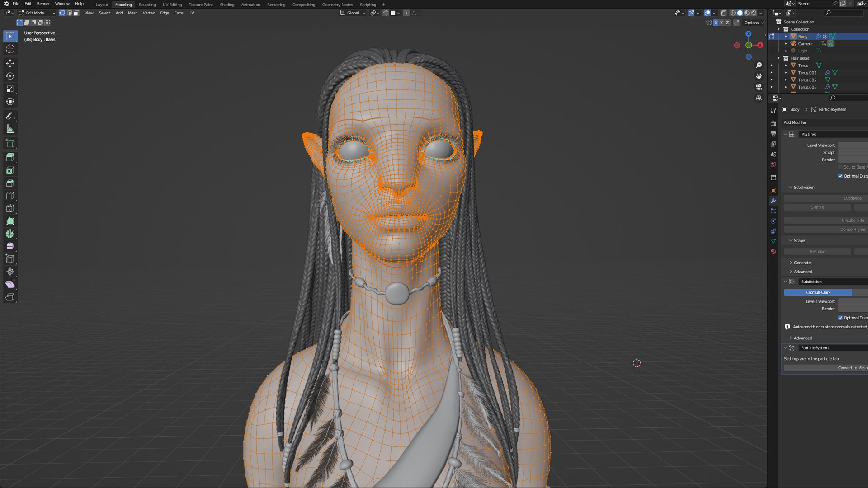Uncheck Subdivision modifier Optimal Display checkbox

tap(840, 318)
